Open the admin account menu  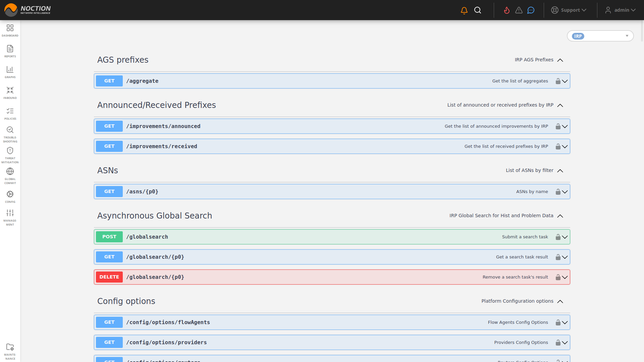pos(620,10)
